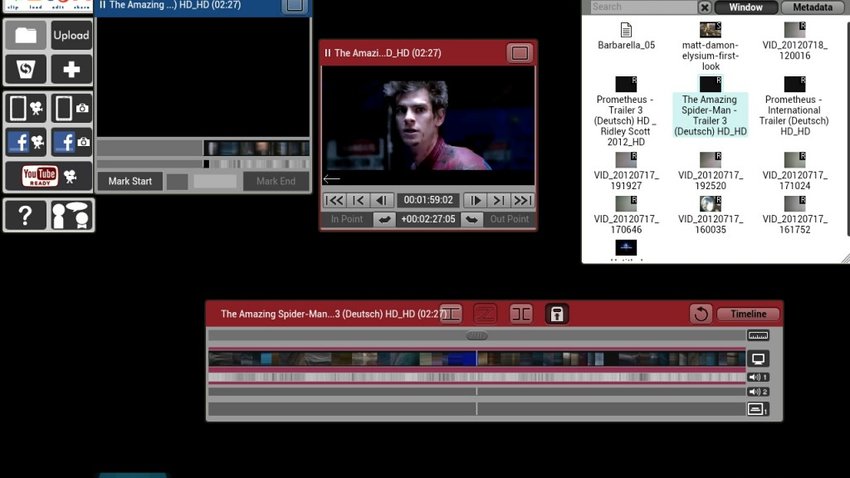Click the plus add icon
Screen dimensions: 850x478
point(71,69)
